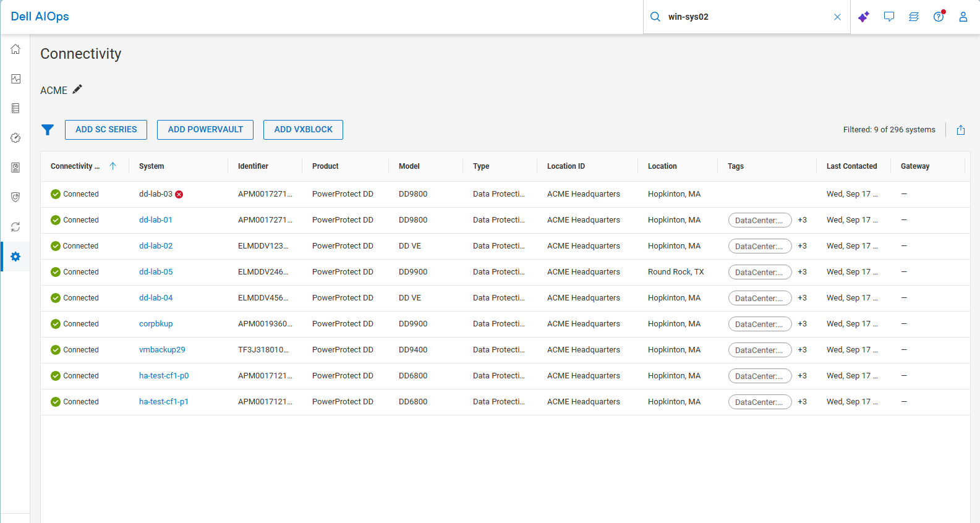
Task: Click the error icon beside dd-lab-03
Action: (x=179, y=194)
